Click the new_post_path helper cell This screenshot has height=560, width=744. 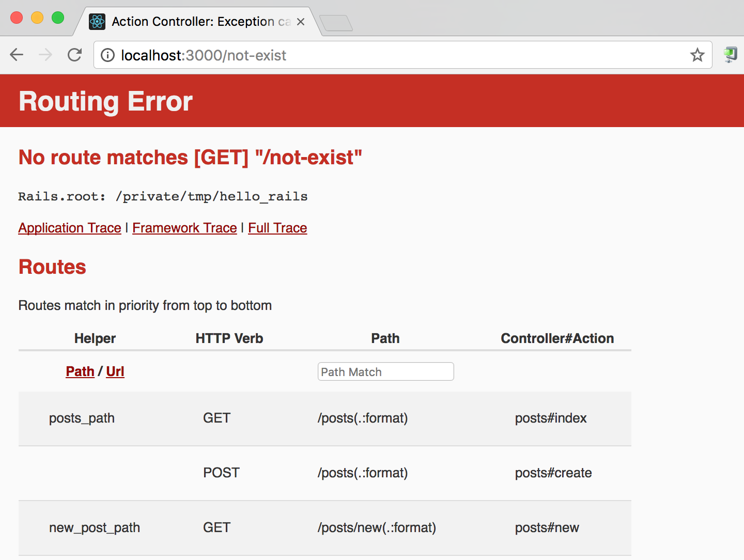click(x=95, y=527)
